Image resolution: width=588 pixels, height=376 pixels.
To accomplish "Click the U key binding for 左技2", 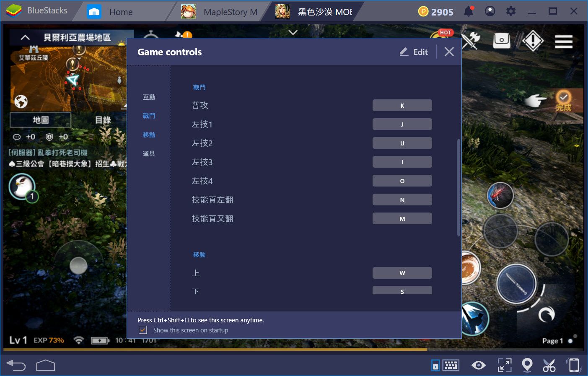I will pyautogui.click(x=402, y=143).
